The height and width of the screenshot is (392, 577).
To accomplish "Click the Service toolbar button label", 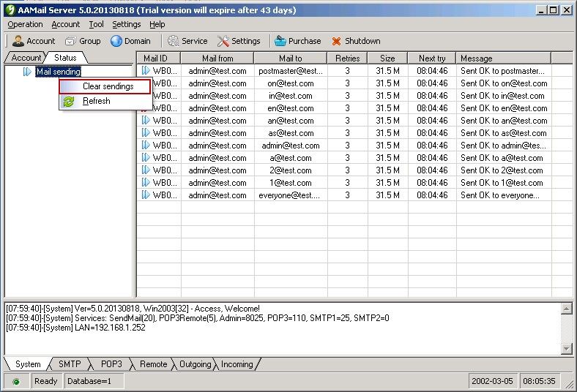I will click(194, 41).
